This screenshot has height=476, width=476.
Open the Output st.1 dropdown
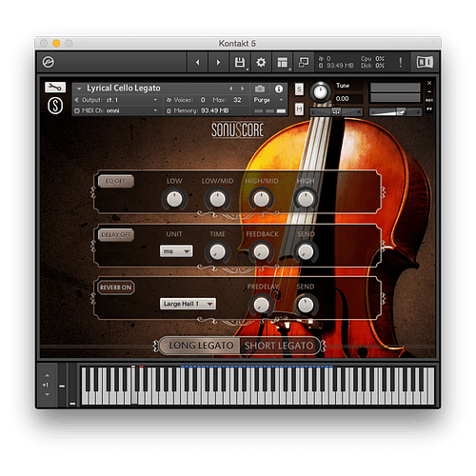tap(116, 100)
